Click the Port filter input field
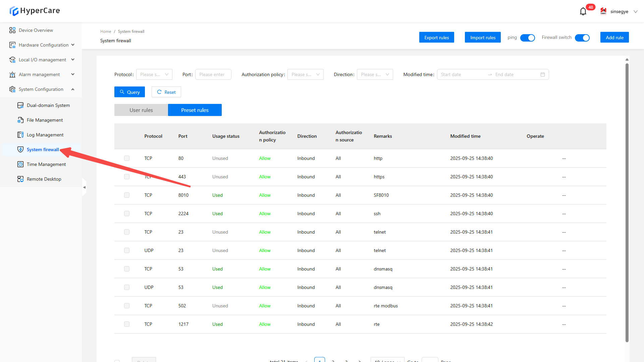 [x=213, y=74]
